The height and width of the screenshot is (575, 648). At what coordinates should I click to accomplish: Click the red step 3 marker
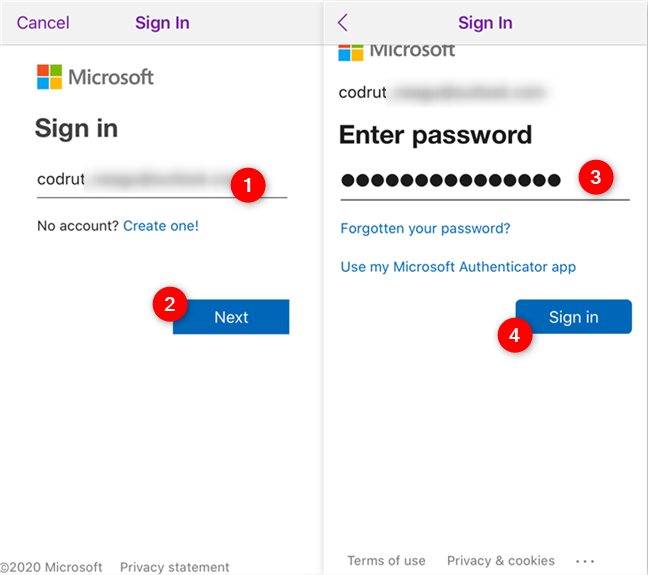(596, 177)
